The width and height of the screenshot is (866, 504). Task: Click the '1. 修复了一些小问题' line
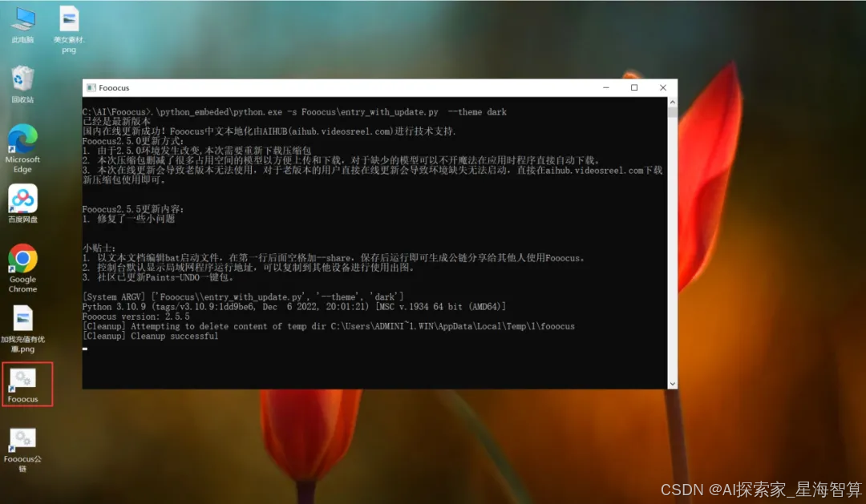coord(128,219)
